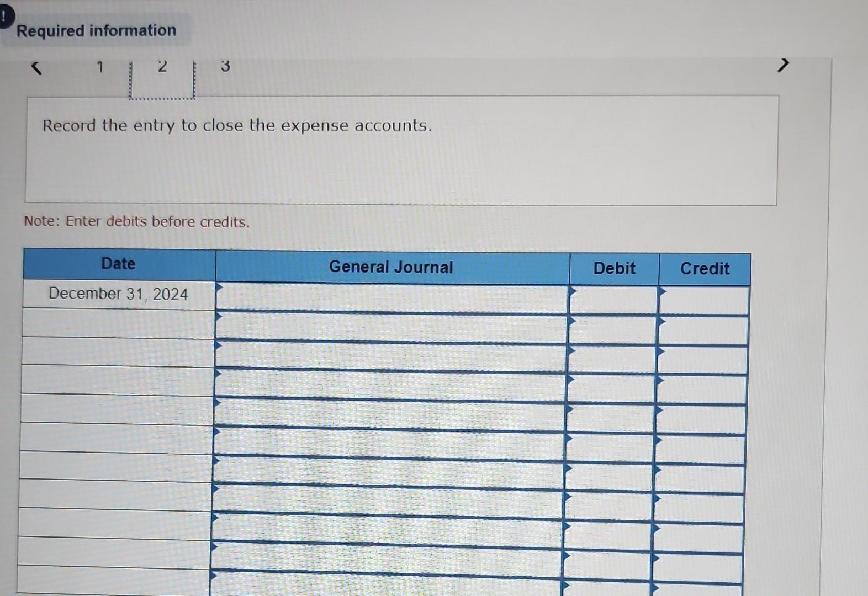Click the Debit column header
This screenshot has width=868, height=596.
coord(614,268)
